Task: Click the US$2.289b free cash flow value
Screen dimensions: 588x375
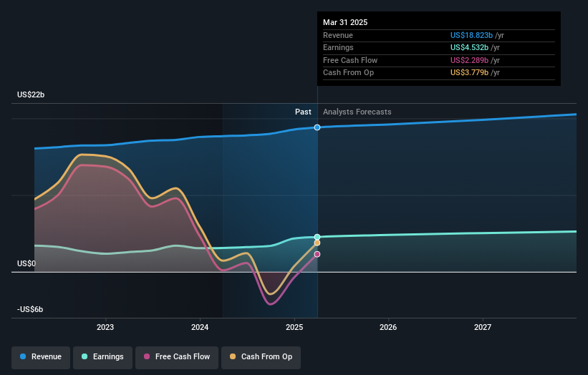Action: click(469, 60)
